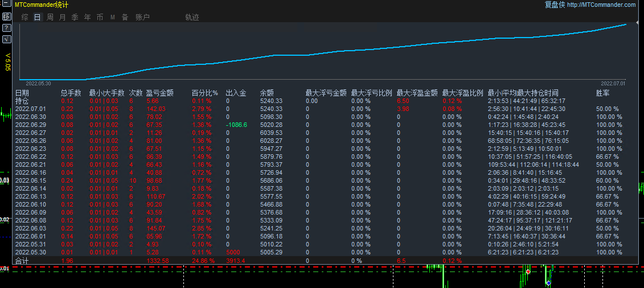The width and height of the screenshot is (644, 288).
Task: Click the 最大浮盈金额 column header
Action: pyautogui.click(x=417, y=93)
